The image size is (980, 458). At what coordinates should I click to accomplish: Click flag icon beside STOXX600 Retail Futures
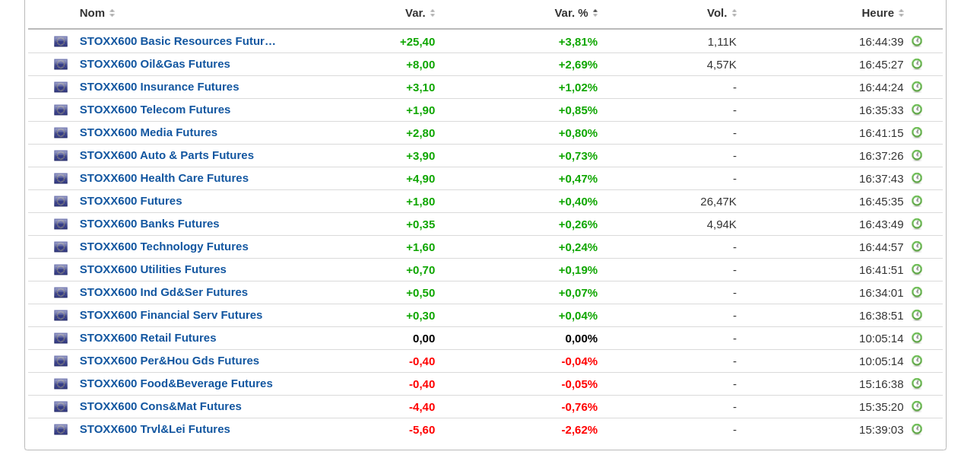point(61,339)
